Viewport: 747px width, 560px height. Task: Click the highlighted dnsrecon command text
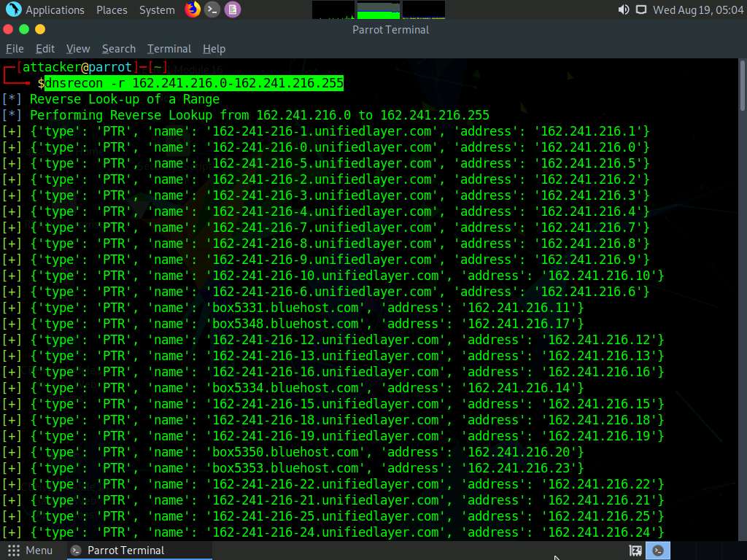tap(194, 83)
